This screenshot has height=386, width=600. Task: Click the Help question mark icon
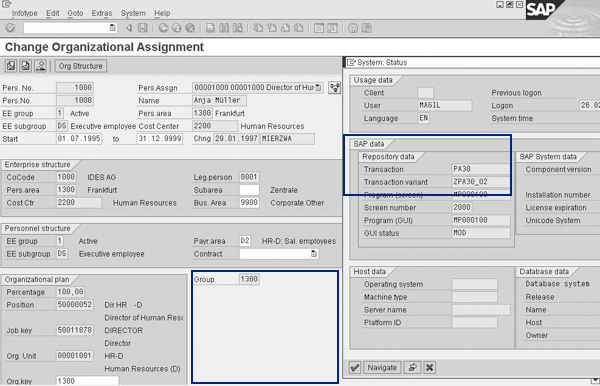[x=353, y=28]
